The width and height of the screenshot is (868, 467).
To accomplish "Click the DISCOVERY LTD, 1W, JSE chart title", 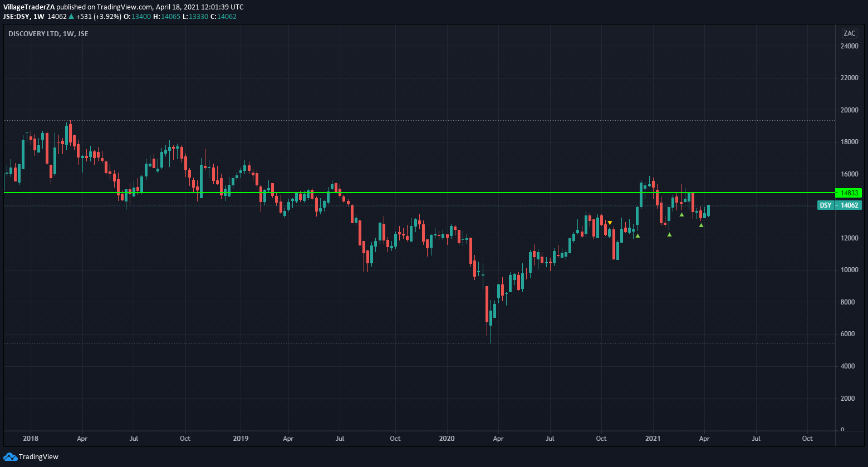I will coord(48,34).
